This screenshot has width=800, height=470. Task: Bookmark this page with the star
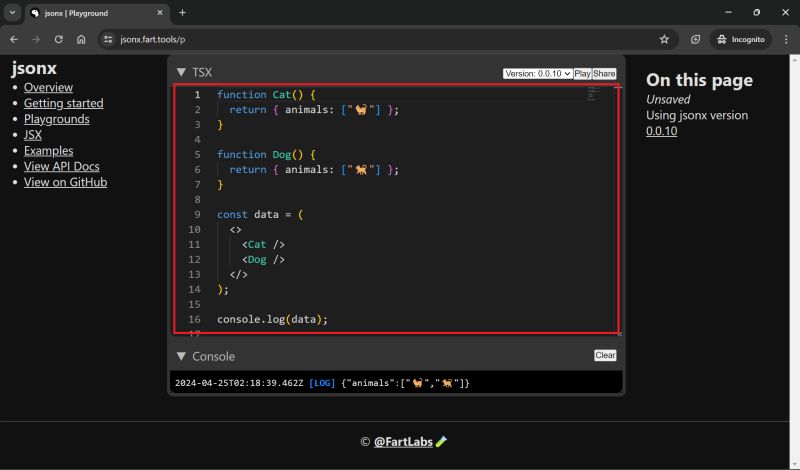point(664,39)
